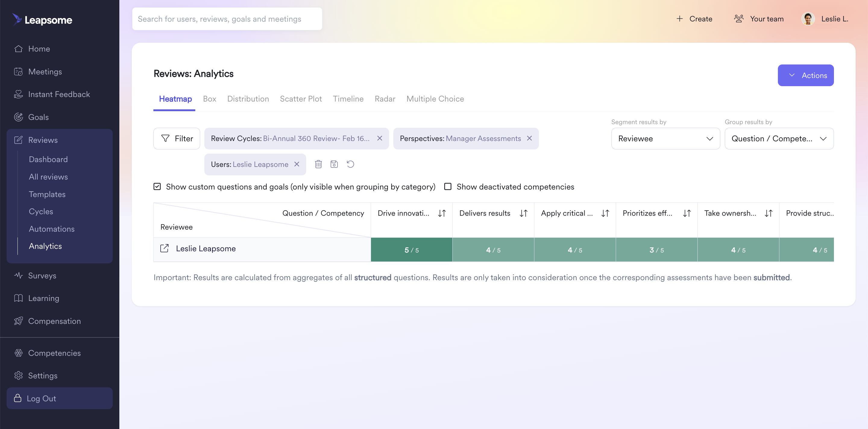
Task: Switch to the Multiple Choice tab
Action: tap(435, 99)
